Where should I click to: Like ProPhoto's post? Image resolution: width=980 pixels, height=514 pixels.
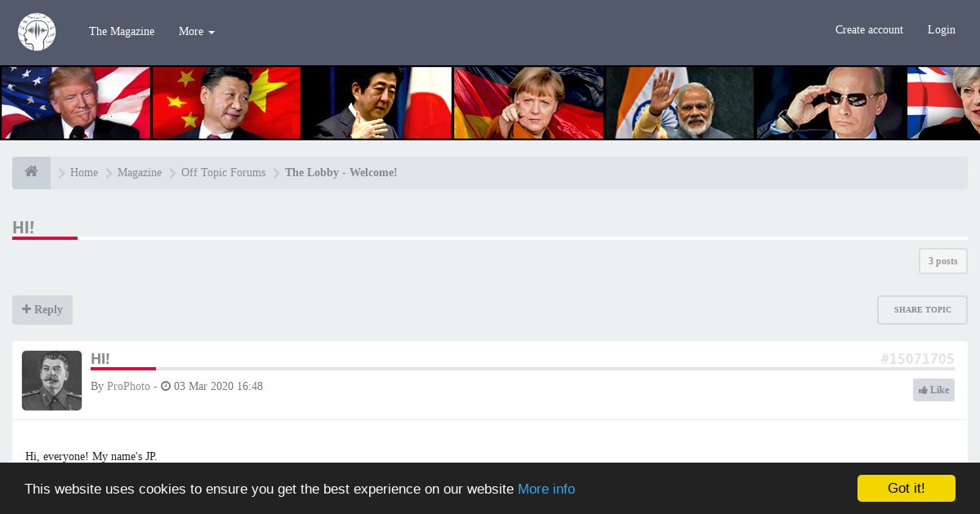(933, 390)
